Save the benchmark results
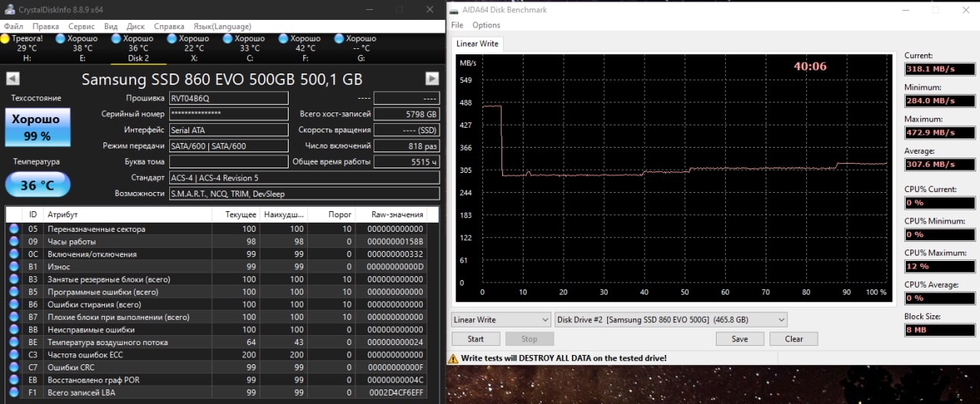This screenshot has width=980, height=404. coord(740,339)
